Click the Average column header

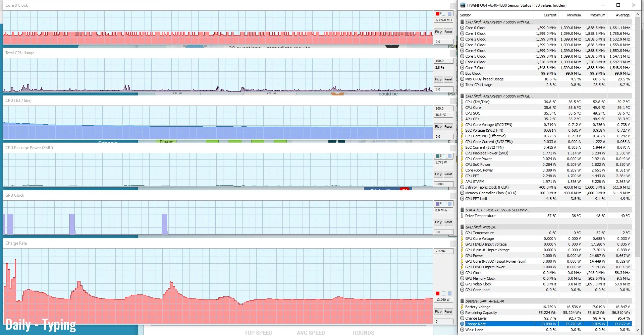pos(622,15)
